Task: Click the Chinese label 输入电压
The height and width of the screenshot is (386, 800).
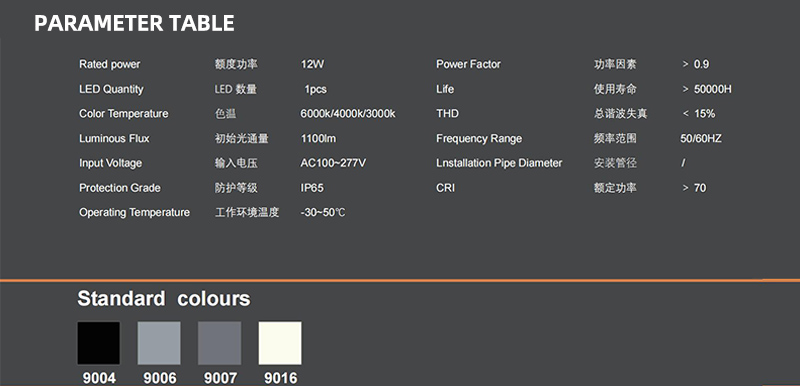Action: point(236,163)
